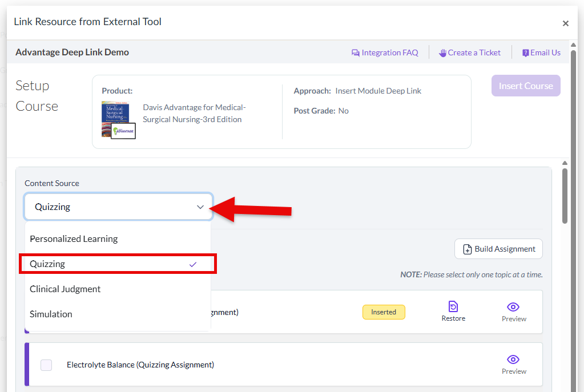Open the Integration FAQ link
Screen dimensions: 584x392
coord(389,53)
